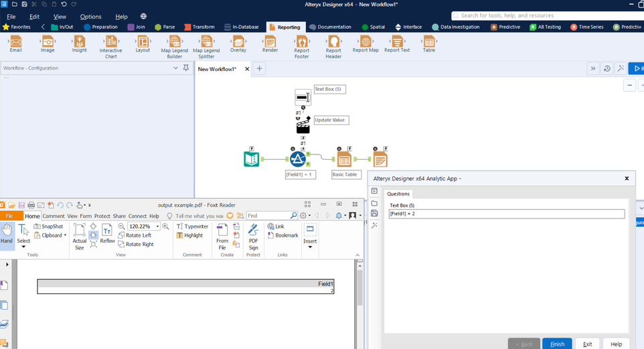
Task: Select the Basic Table node on canvas
Action: [344, 159]
